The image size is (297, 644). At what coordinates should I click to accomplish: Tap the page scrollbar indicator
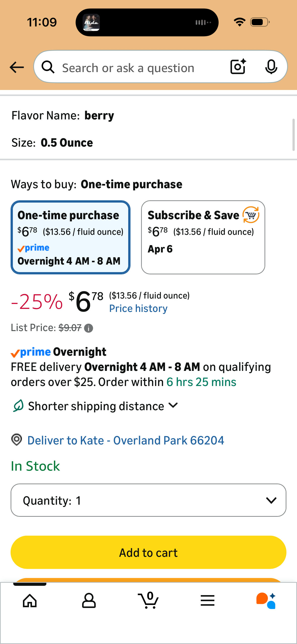coord(293,135)
